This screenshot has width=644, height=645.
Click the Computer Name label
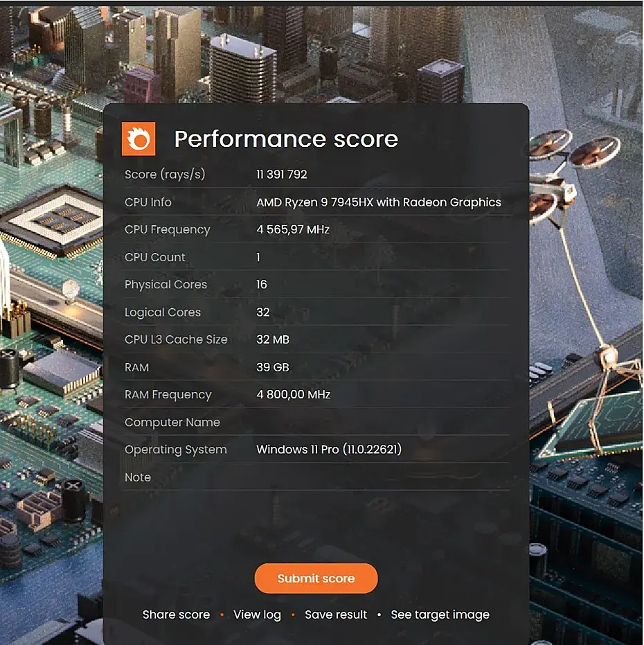(x=172, y=422)
